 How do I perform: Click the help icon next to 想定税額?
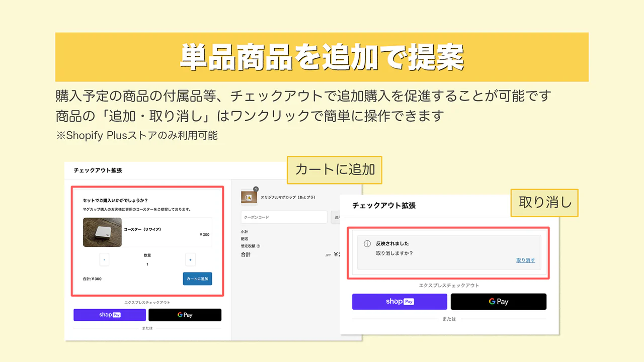[x=259, y=246]
